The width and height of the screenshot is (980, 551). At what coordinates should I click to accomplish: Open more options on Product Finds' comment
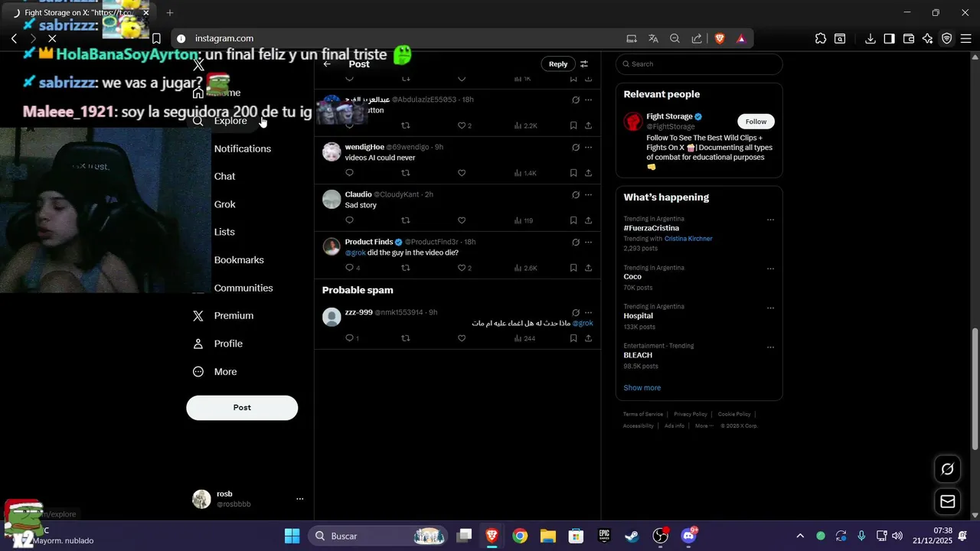coord(588,242)
